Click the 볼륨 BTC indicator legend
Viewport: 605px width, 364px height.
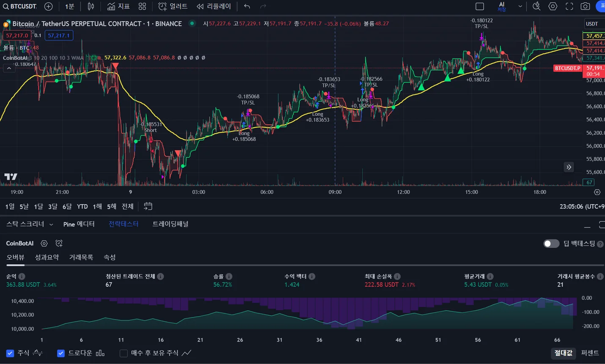point(16,48)
